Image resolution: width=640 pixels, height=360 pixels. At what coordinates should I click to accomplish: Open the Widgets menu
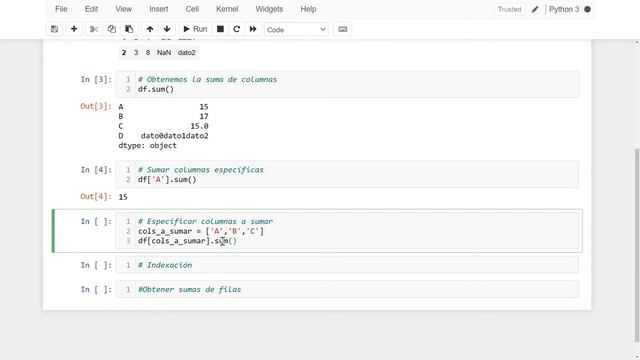pos(269,9)
